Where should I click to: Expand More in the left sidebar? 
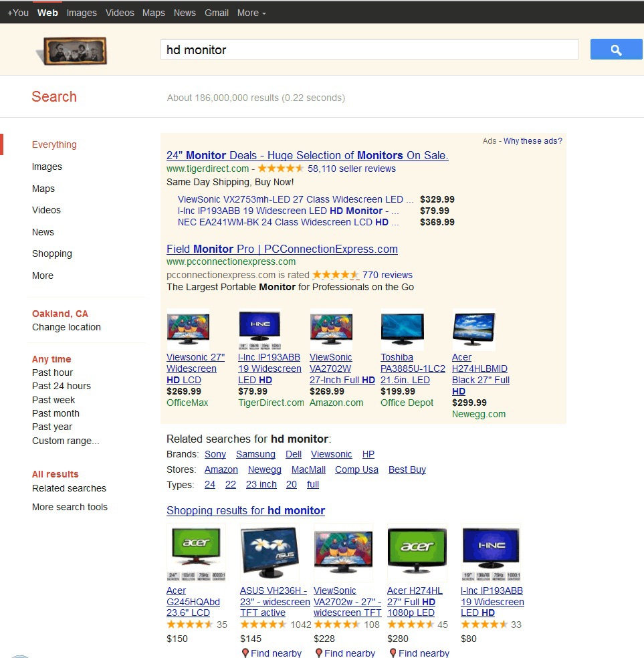[x=43, y=276]
